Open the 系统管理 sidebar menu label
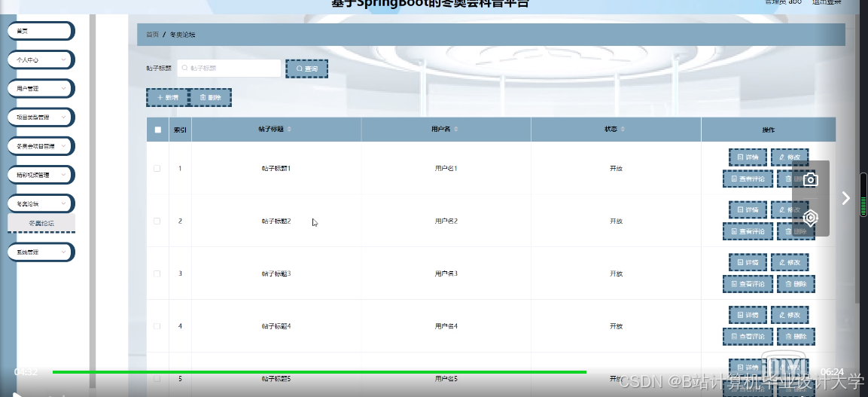Viewport: 868px width, 397px height. (27, 252)
